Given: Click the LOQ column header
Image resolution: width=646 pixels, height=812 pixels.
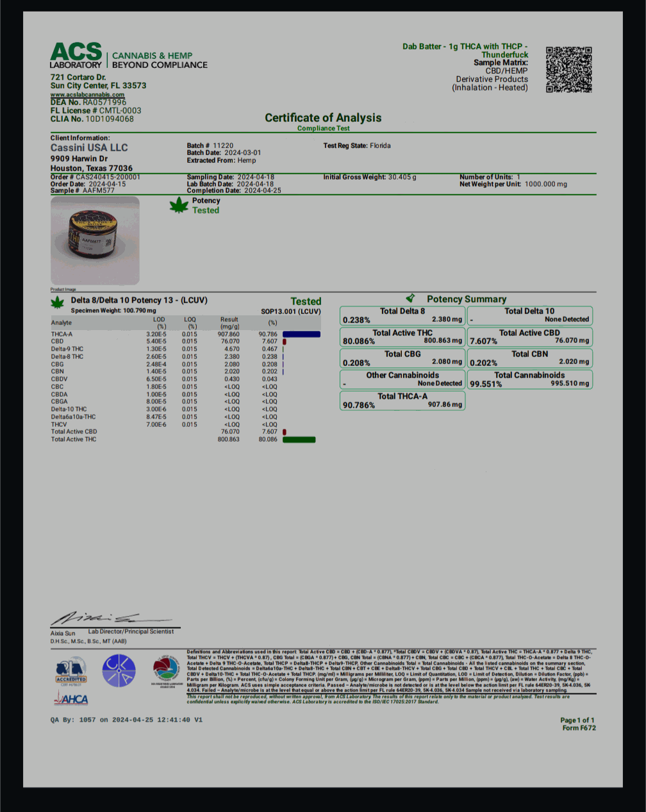Looking at the screenshot, I should coord(190,322).
